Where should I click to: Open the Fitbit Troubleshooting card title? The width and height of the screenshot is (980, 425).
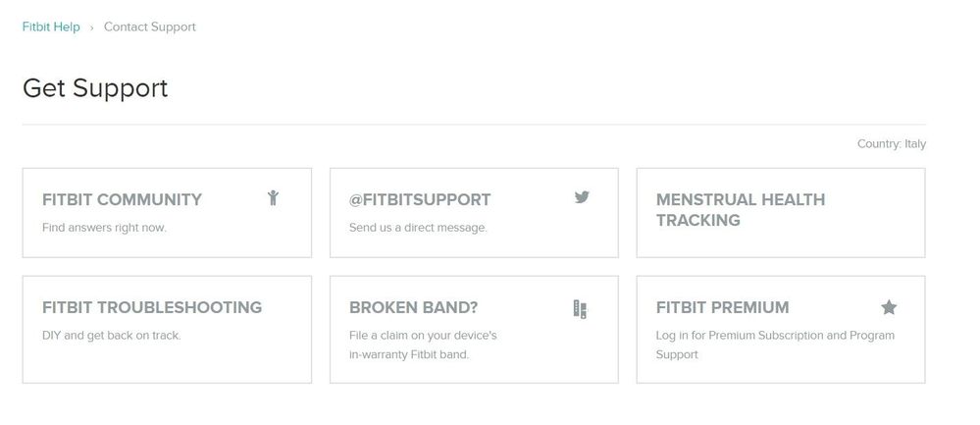point(152,307)
